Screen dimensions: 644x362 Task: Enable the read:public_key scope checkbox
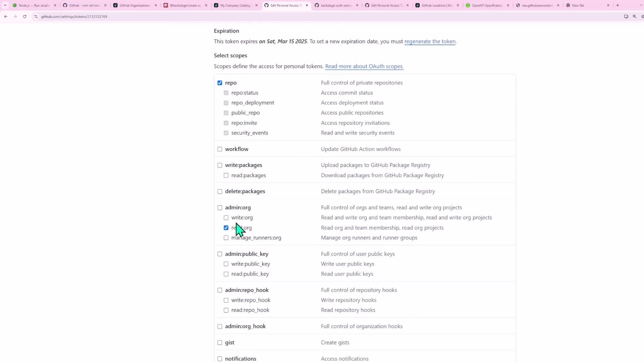(226, 274)
